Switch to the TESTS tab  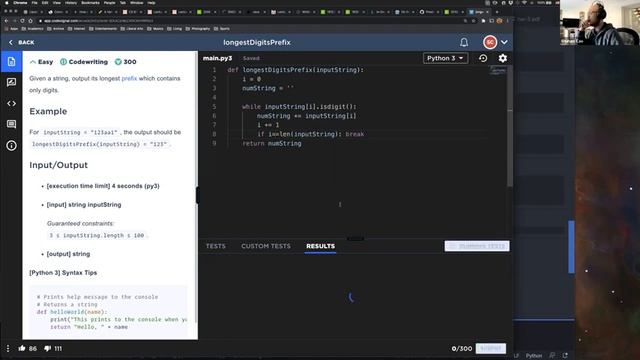[216, 246]
